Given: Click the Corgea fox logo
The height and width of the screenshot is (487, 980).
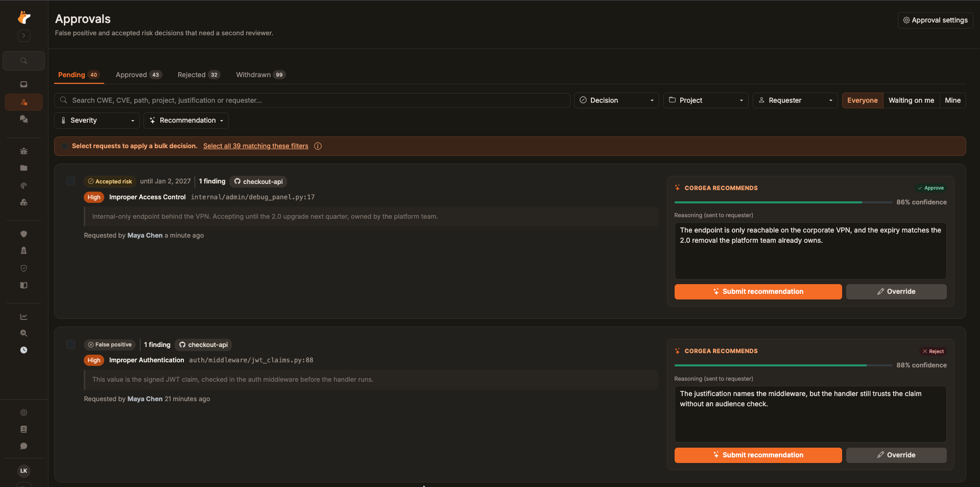Looking at the screenshot, I should [24, 17].
